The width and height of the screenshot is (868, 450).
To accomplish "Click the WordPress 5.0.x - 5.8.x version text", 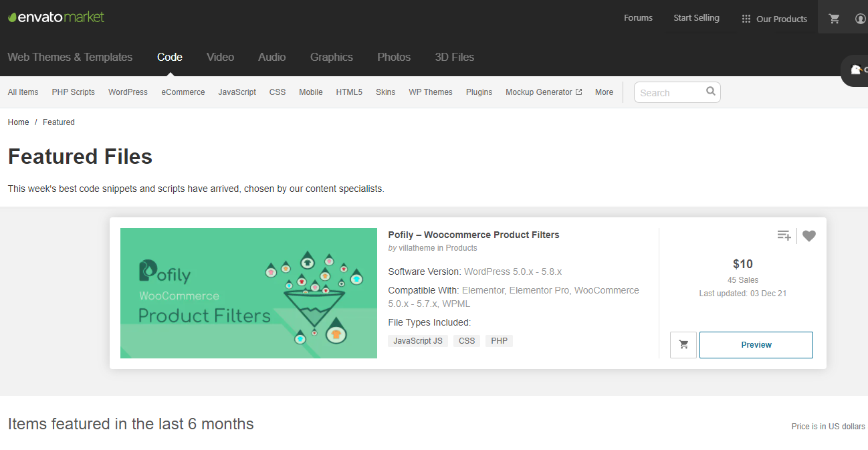I will click(513, 271).
